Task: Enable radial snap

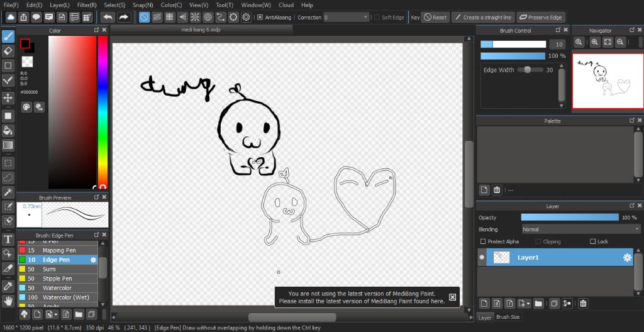Action: tap(195, 17)
